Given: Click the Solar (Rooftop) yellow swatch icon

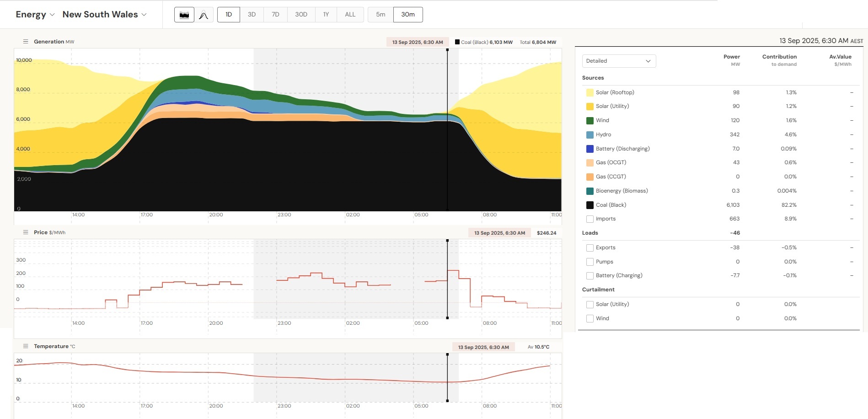Looking at the screenshot, I should (x=590, y=92).
